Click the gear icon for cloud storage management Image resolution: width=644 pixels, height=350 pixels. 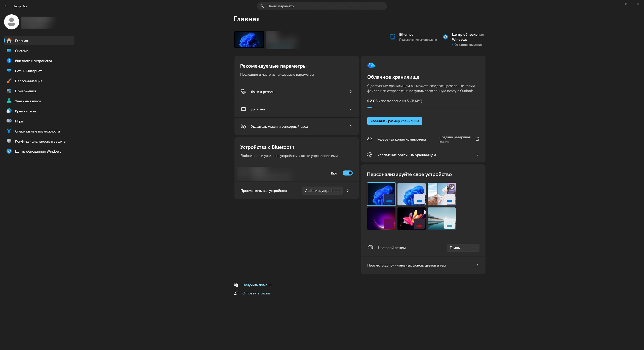click(370, 155)
